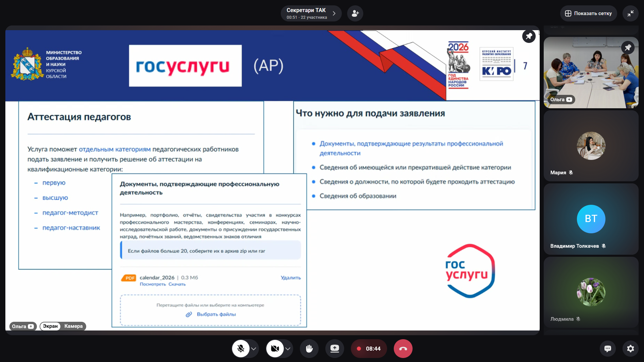Image resolution: width=644 pixels, height=362 pixels.
Task: Click the Секретари ТАК meeting title
Action: point(306,10)
